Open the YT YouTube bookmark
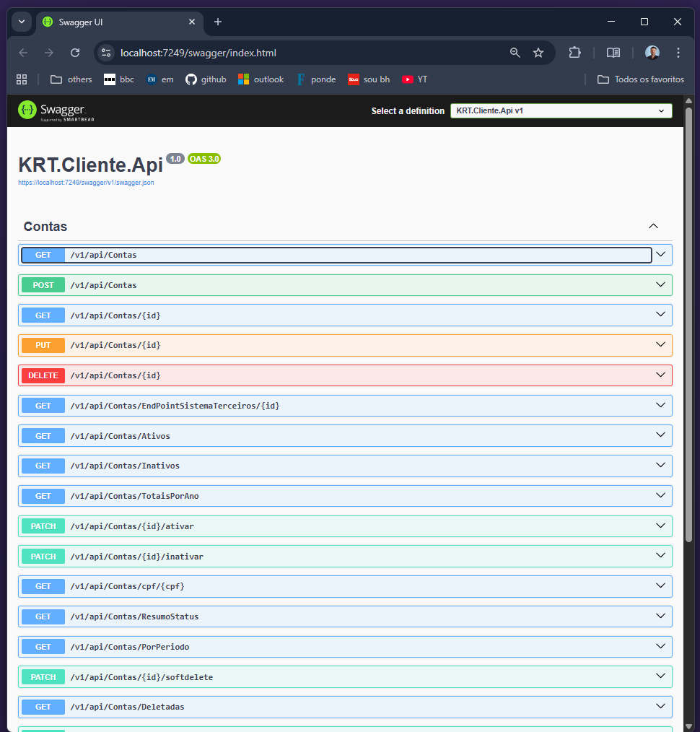The width and height of the screenshot is (700, 732). [414, 79]
